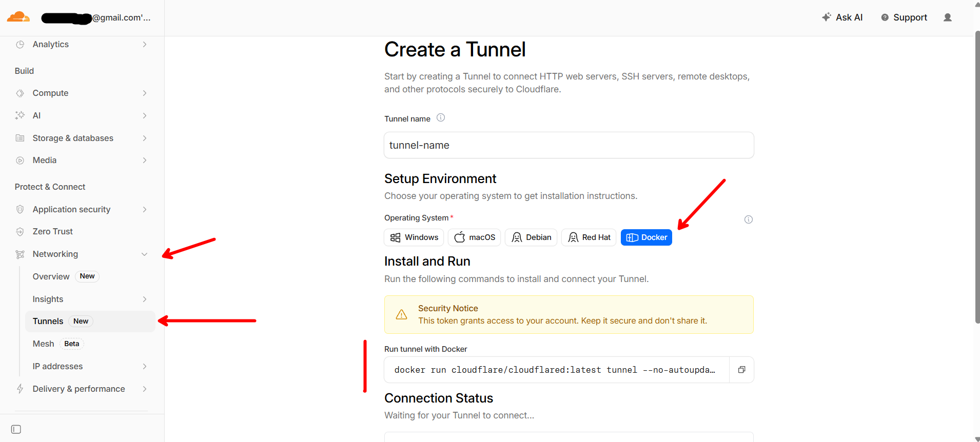Expand the Compute section chevron

(x=145, y=93)
